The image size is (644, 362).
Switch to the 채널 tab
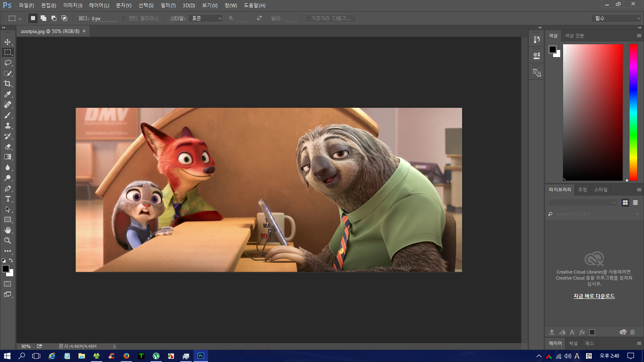[573, 343]
